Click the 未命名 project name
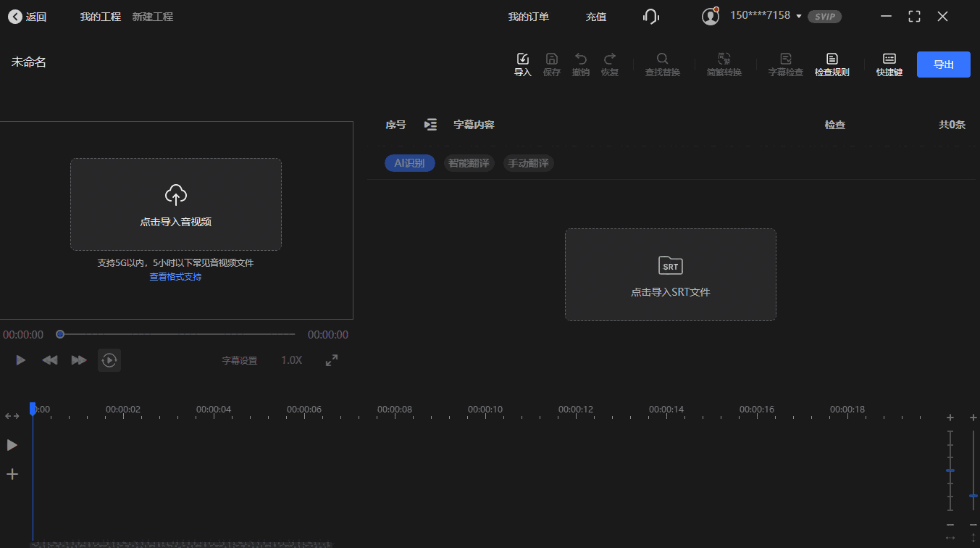980x548 pixels. point(29,62)
